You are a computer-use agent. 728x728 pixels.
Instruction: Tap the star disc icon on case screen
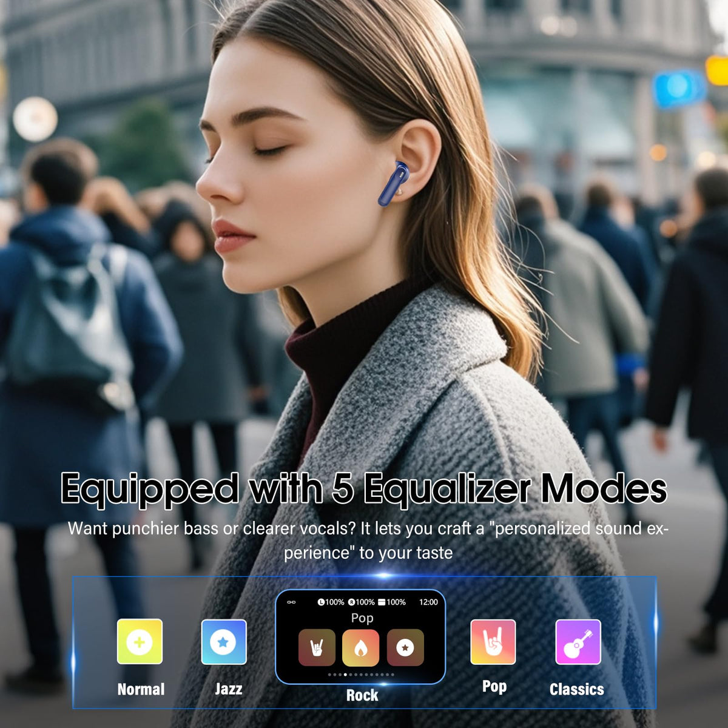(x=405, y=647)
